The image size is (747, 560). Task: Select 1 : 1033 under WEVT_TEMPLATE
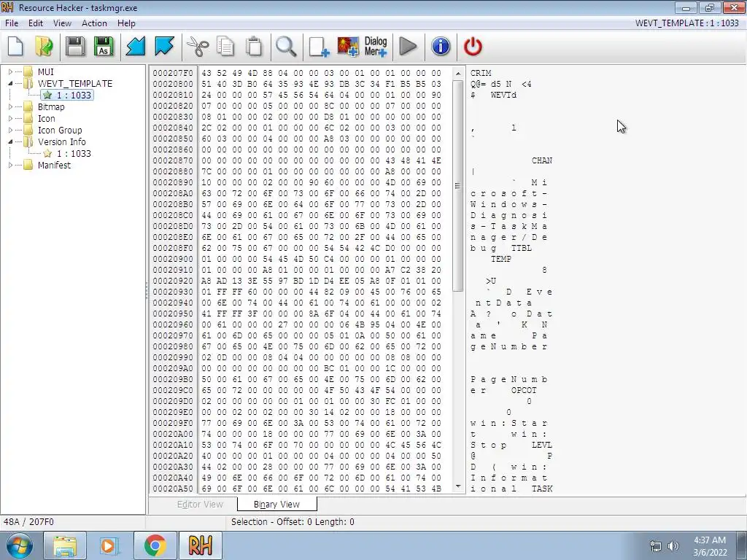click(x=74, y=96)
